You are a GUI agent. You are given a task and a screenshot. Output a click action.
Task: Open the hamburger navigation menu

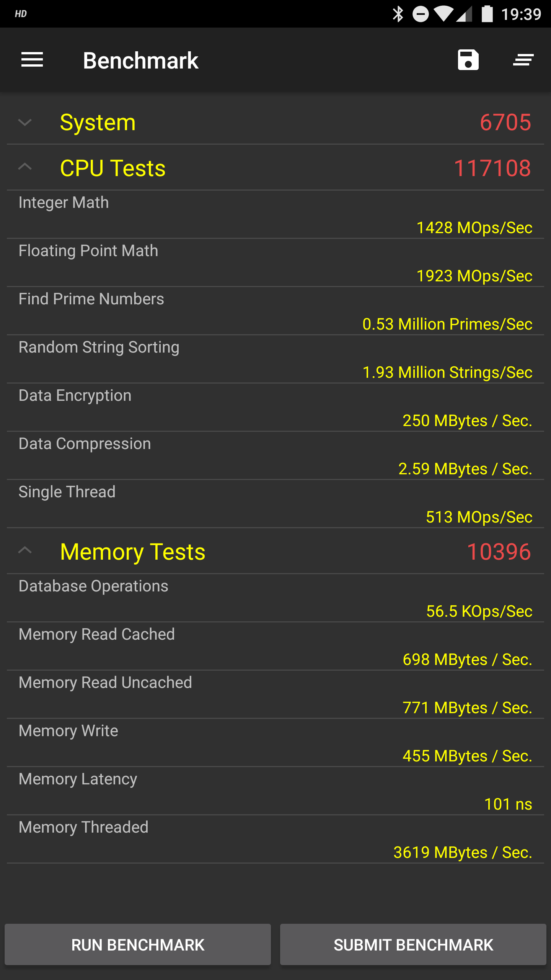pos(32,60)
